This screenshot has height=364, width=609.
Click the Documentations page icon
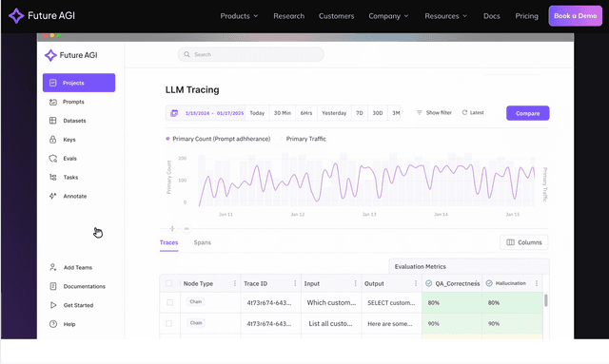[53, 286]
